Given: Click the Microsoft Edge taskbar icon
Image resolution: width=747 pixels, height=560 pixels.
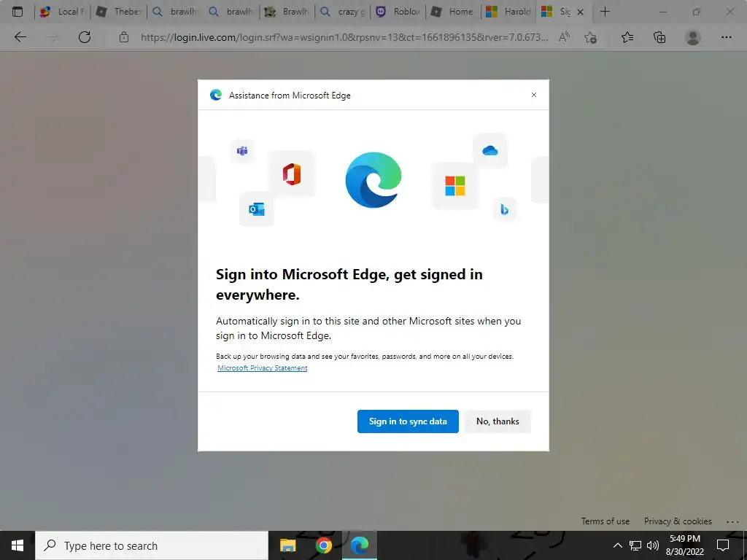Looking at the screenshot, I should pyautogui.click(x=360, y=545).
